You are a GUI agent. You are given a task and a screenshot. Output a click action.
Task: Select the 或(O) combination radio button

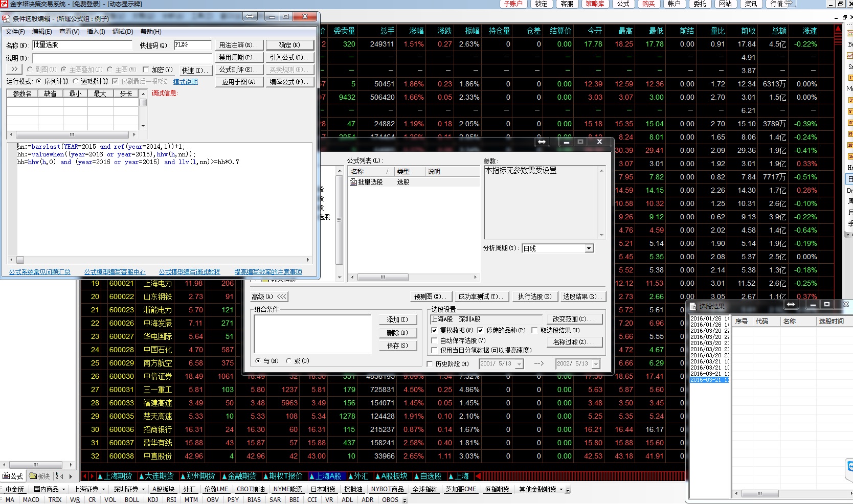pyautogui.click(x=289, y=361)
